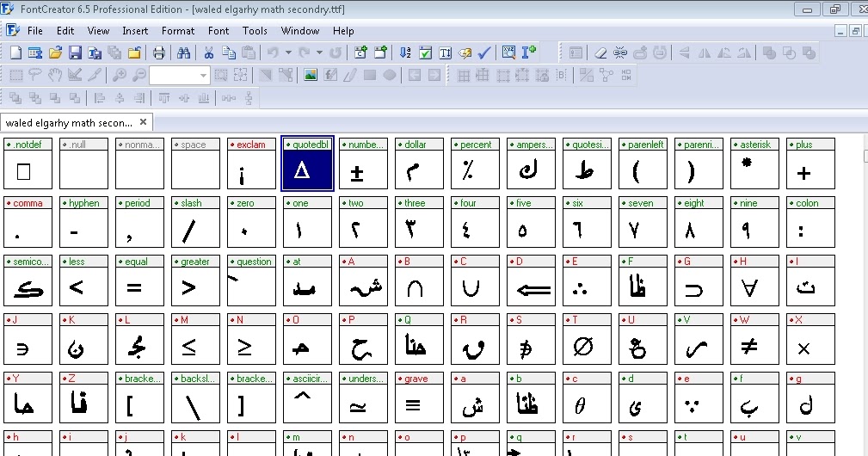The width and height of the screenshot is (868, 456).
Task: Click the glyph grid vertical scrollbar
Action: point(865,295)
